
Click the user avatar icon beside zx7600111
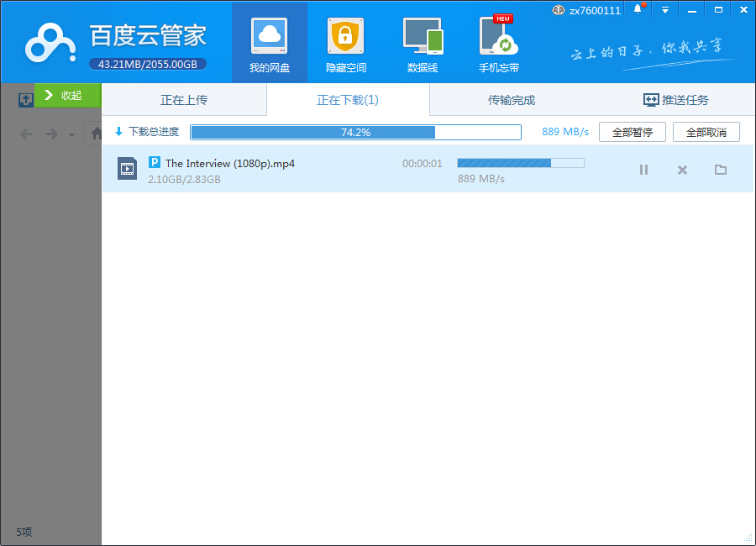[x=559, y=10]
